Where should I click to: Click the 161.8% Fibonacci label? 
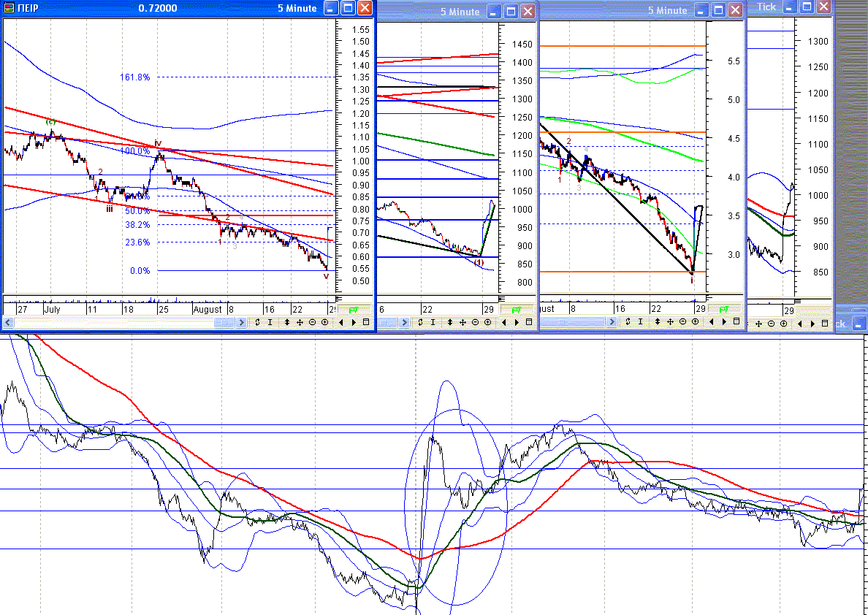coord(135,77)
